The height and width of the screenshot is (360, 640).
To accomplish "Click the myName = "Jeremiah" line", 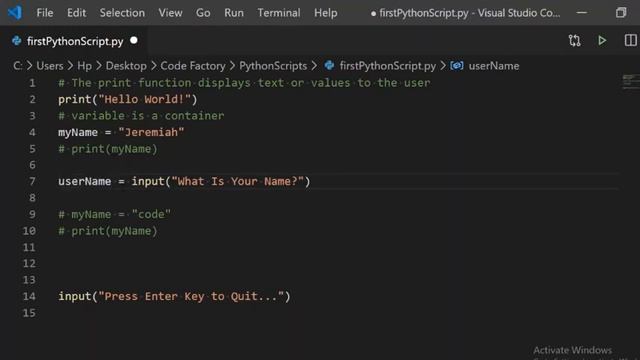I will 121,132.
